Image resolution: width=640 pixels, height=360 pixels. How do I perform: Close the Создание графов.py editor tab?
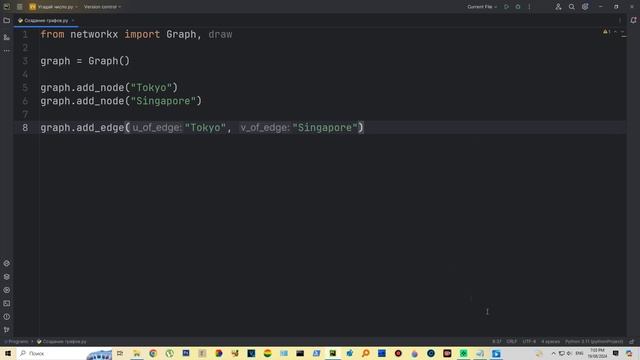(73, 20)
